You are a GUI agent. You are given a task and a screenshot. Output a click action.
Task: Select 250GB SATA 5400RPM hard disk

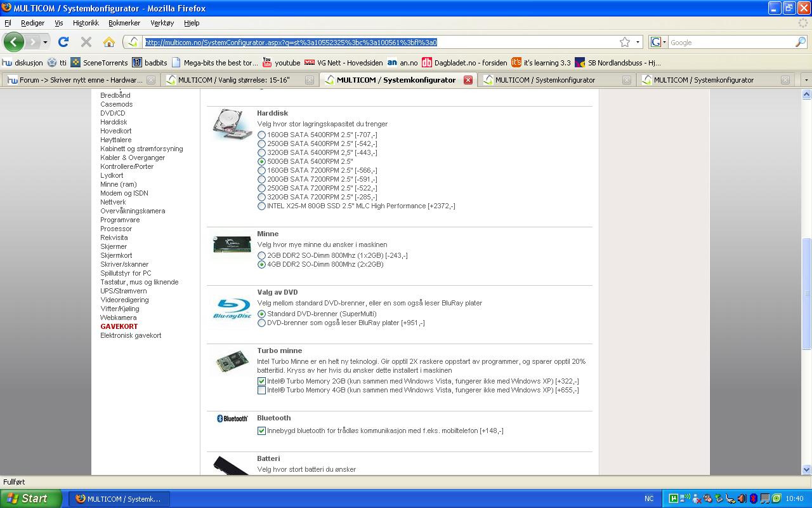tap(261, 144)
